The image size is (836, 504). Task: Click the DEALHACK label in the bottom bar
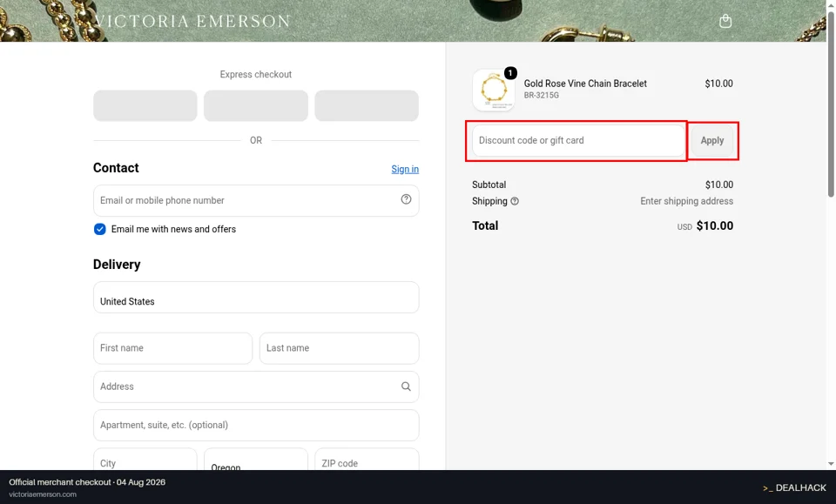(x=800, y=488)
